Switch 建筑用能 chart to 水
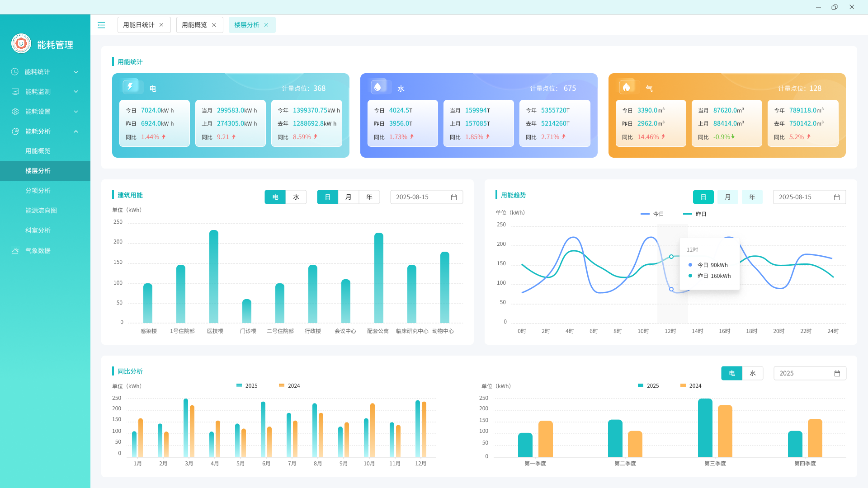 click(x=296, y=197)
